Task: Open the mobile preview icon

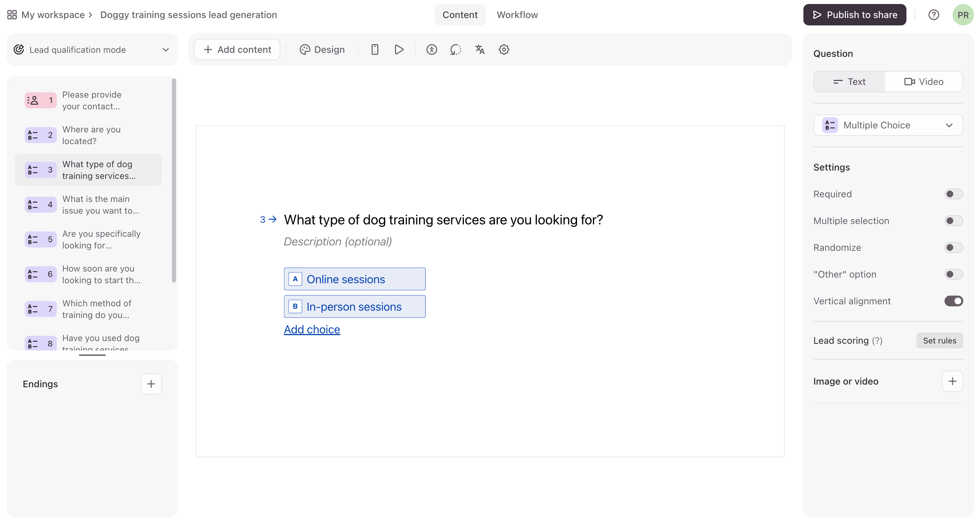Action: click(375, 49)
